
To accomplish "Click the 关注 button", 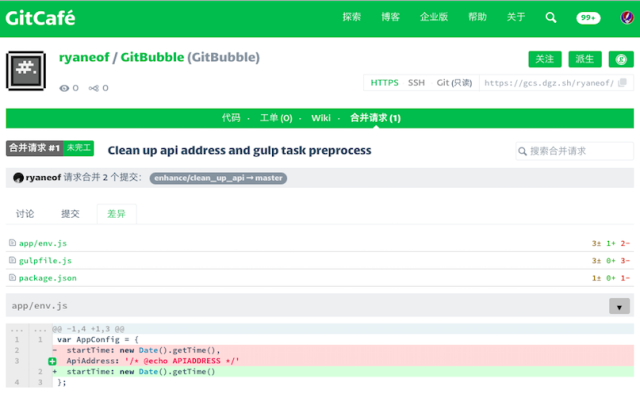I will 545,59.
